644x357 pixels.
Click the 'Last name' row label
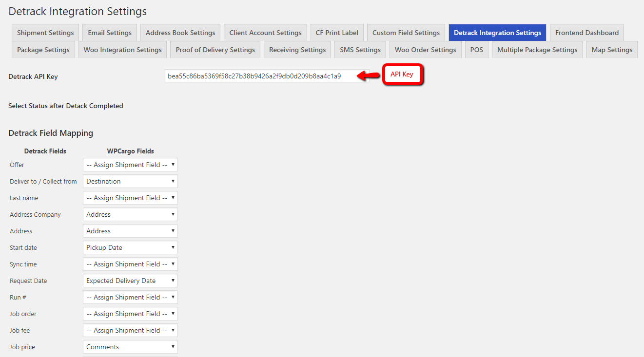[x=24, y=198]
